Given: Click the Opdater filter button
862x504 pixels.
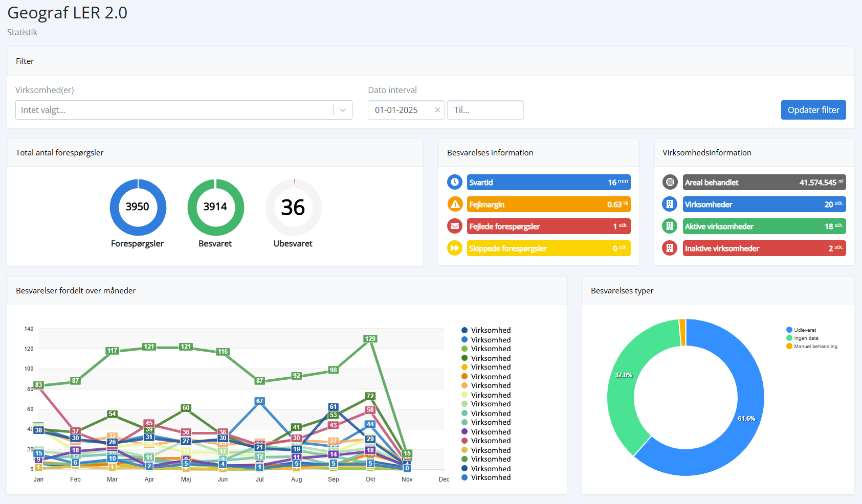Looking at the screenshot, I should point(813,110).
